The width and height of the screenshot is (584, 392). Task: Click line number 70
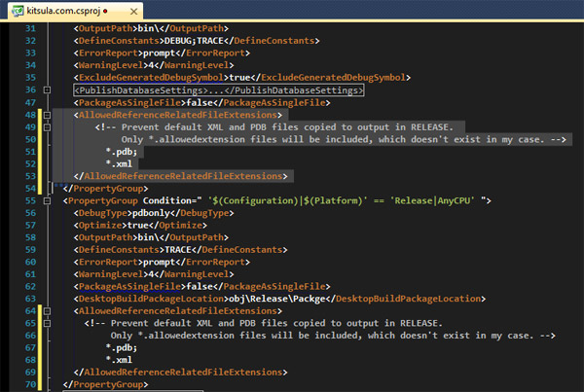click(30, 384)
